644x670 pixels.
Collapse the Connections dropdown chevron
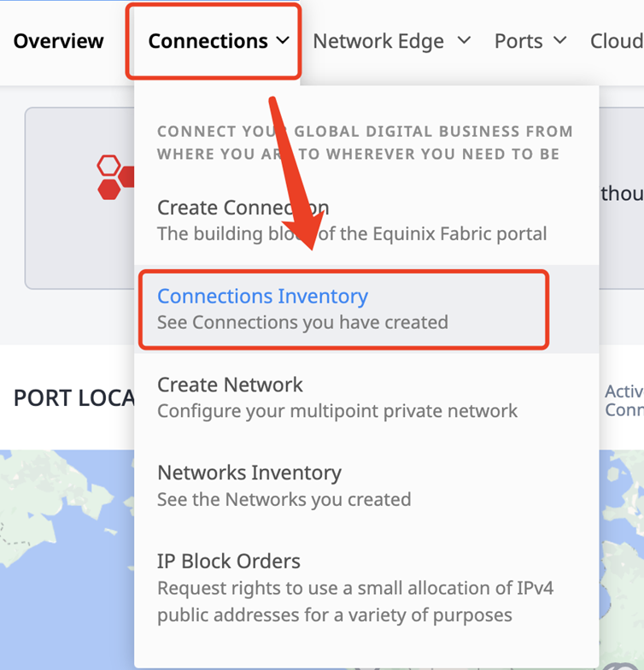pyautogui.click(x=283, y=41)
